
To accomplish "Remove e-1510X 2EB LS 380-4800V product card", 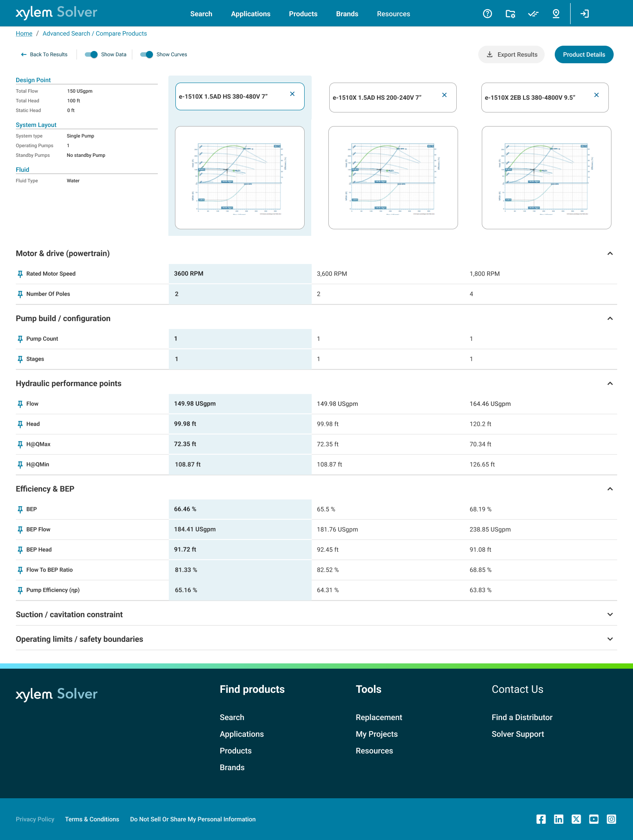I will click(597, 95).
